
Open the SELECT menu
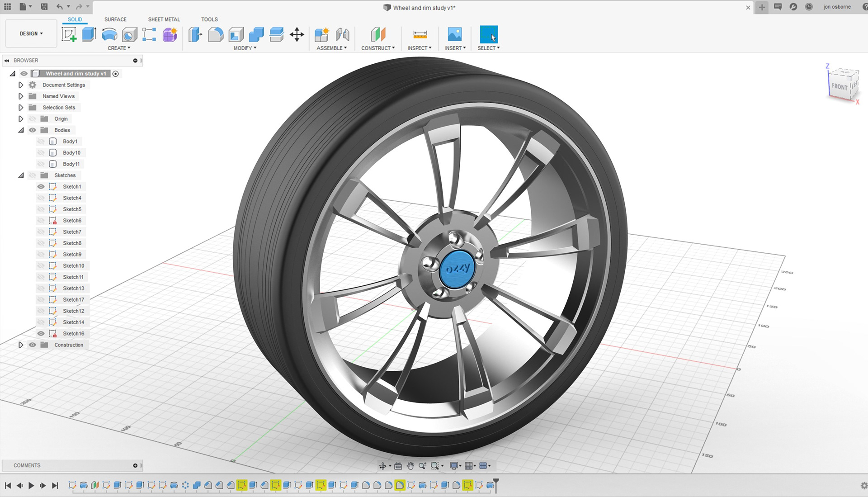pos(489,48)
